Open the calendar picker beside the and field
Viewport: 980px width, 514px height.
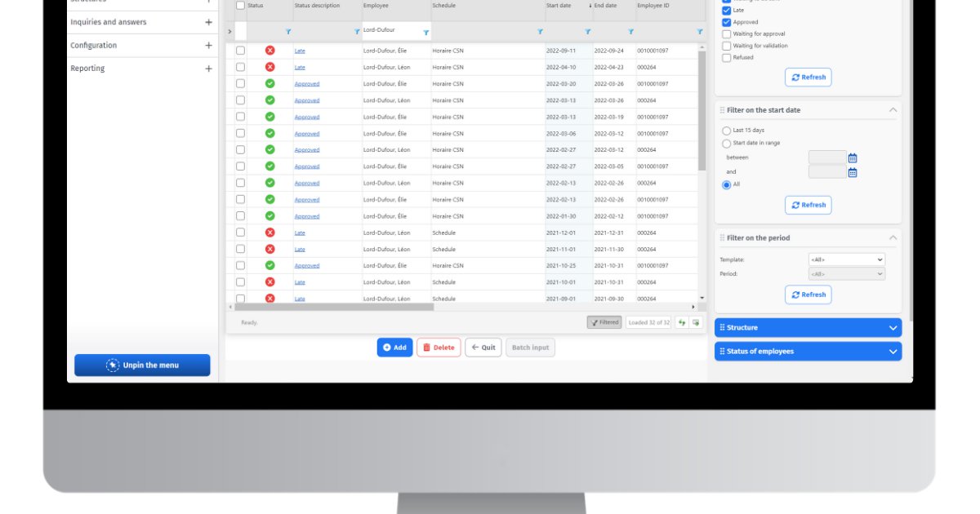pos(853,171)
